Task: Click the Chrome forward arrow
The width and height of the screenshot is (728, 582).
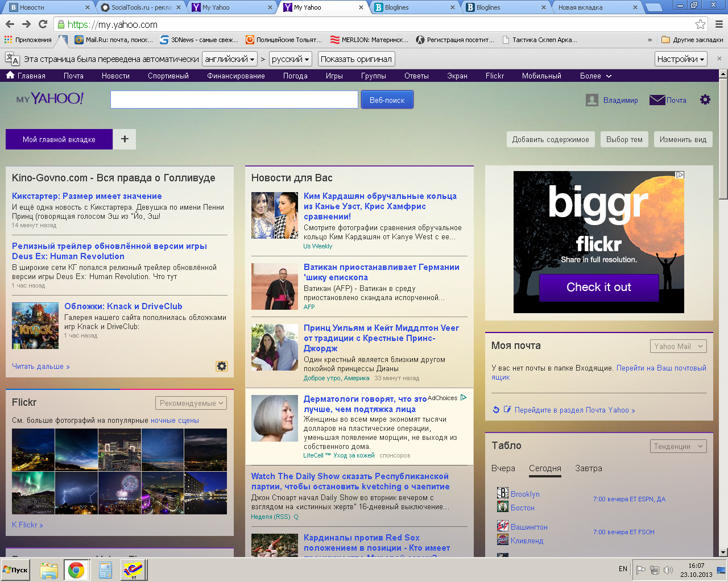Action: coord(26,24)
